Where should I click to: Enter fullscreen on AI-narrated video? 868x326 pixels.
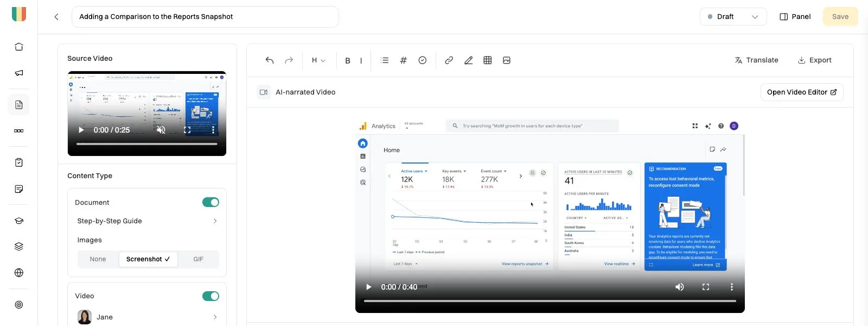[x=706, y=287]
